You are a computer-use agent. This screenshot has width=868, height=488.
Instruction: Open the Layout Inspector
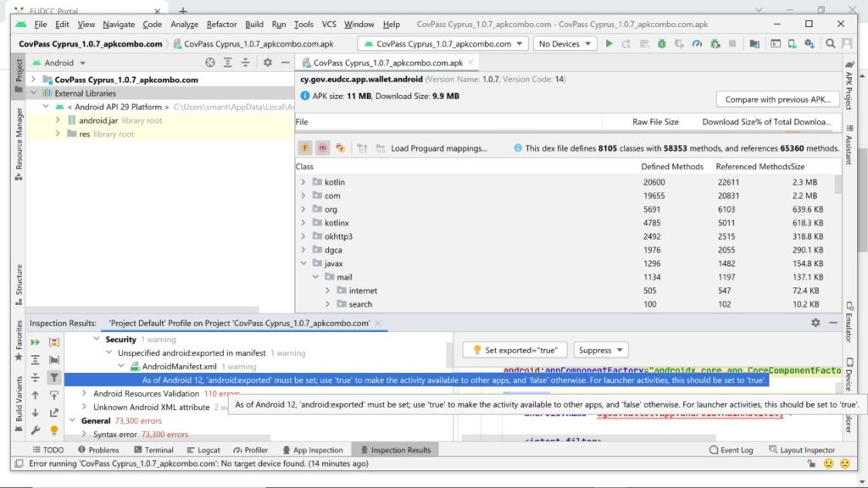(802, 450)
